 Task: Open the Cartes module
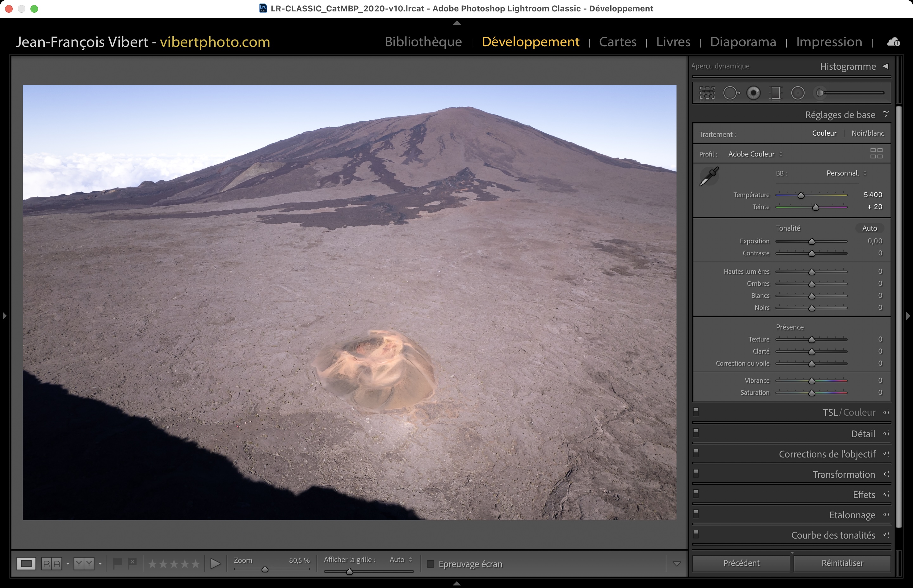coord(617,42)
